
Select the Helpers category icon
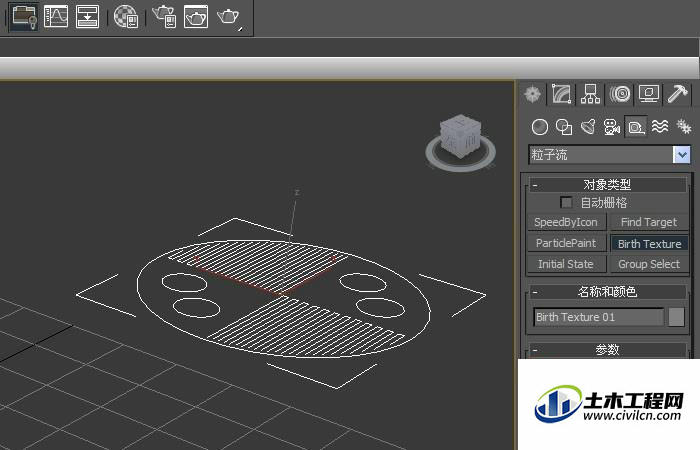(x=636, y=127)
